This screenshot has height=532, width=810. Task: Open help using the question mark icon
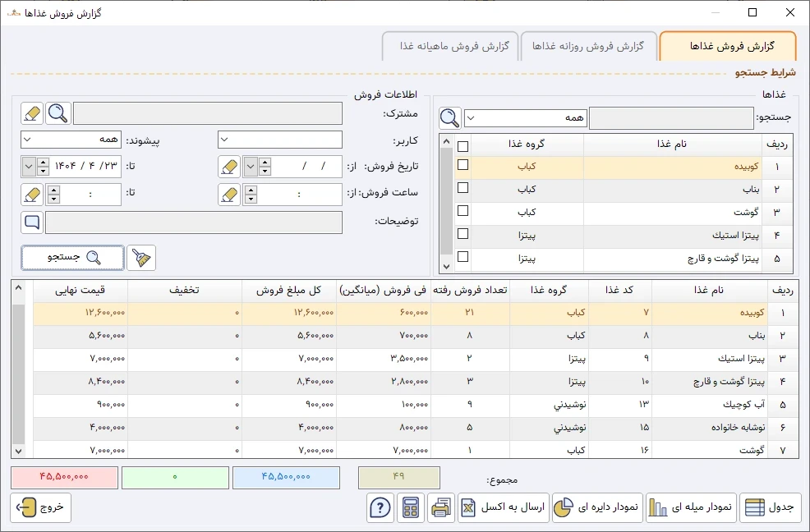[x=380, y=507]
